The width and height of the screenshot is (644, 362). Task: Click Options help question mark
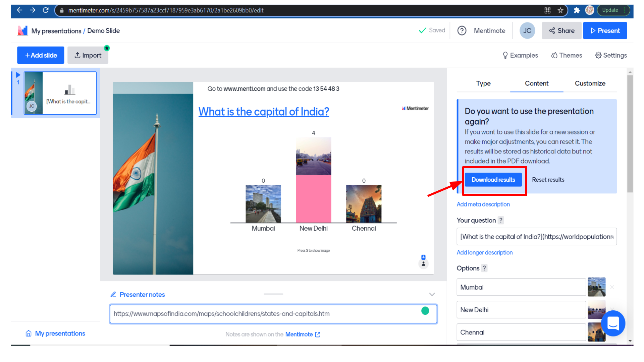coord(484,268)
